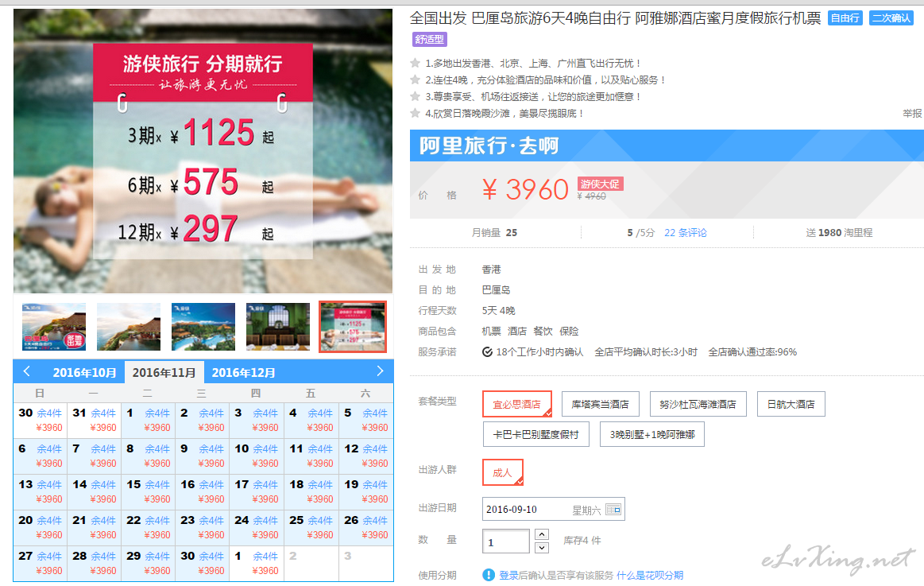Click the ¥ 4960 original price
Image resolution: width=924 pixels, height=586 pixels.
pos(592,196)
